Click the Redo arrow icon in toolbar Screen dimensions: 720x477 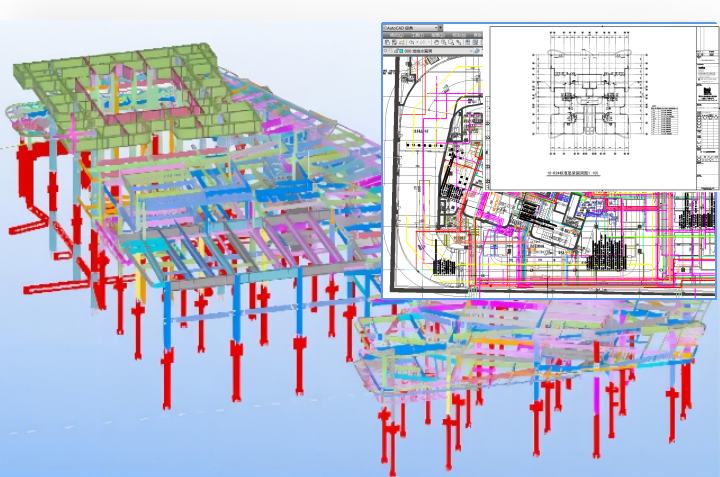423,42
